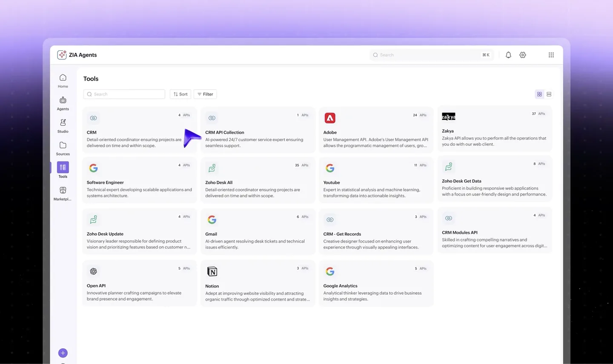Select Tools in the sidebar
Screen dimensions: 613x364
[x=63, y=170]
